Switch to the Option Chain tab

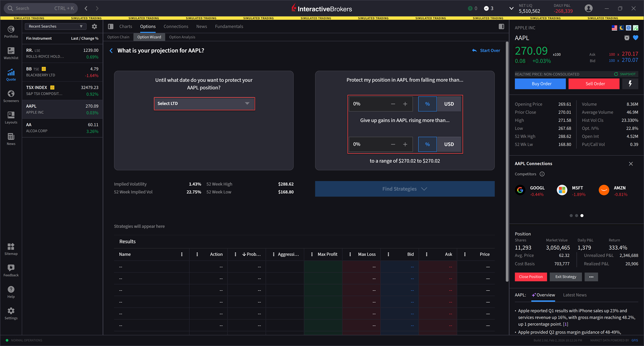click(x=118, y=37)
